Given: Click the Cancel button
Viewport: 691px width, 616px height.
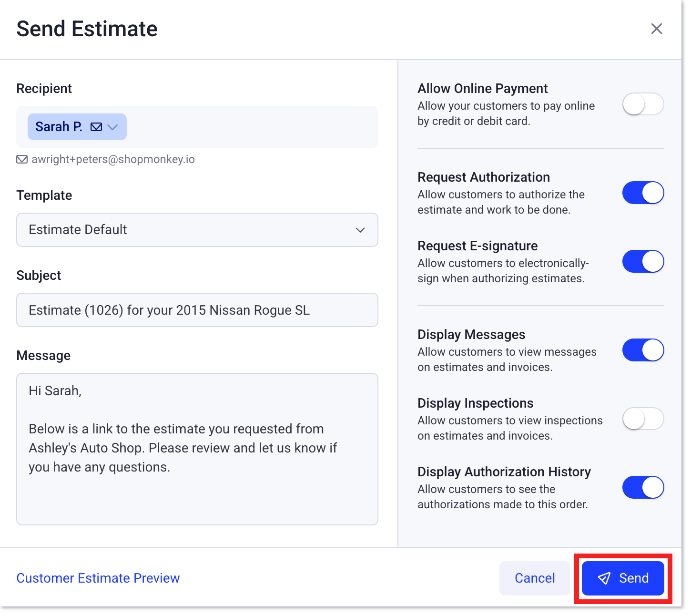Looking at the screenshot, I should tap(535, 578).
